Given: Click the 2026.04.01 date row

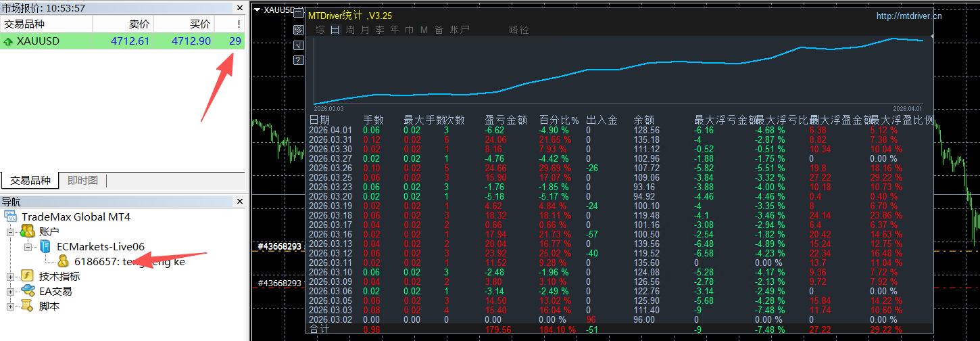Looking at the screenshot, I should pyautogui.click(x=330, y=131).
